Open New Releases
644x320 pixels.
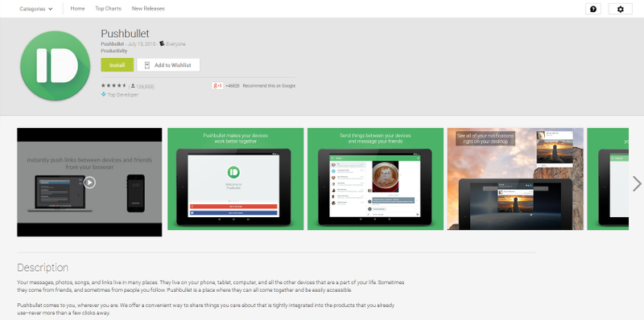coord(148,9)
